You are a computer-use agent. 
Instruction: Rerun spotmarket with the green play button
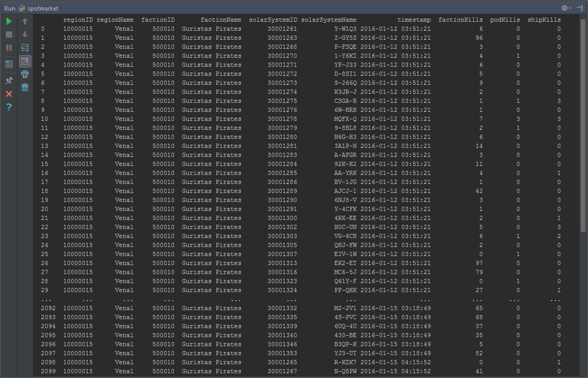point(9,21)
